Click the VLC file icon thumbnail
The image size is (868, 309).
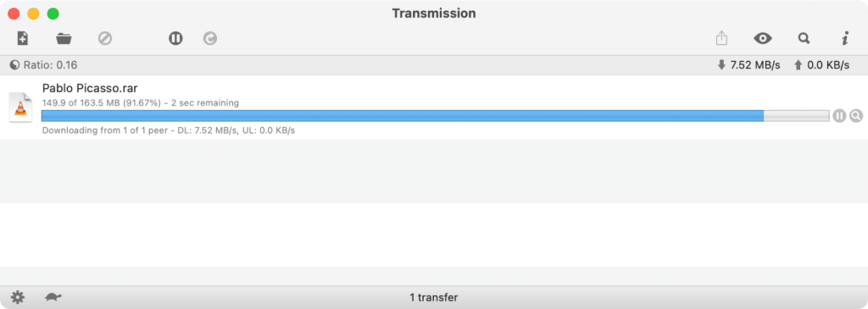point(20,108)
